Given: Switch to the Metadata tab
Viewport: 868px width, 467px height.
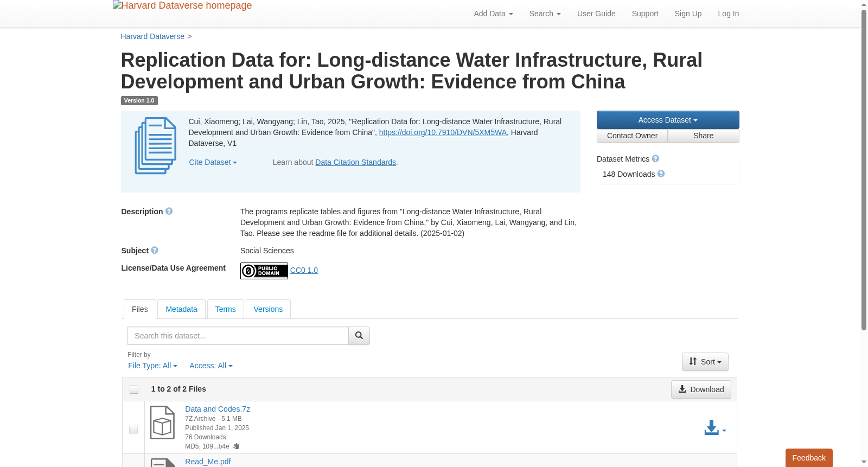Looking at the screenshot, I should click(x=181, y=309).
